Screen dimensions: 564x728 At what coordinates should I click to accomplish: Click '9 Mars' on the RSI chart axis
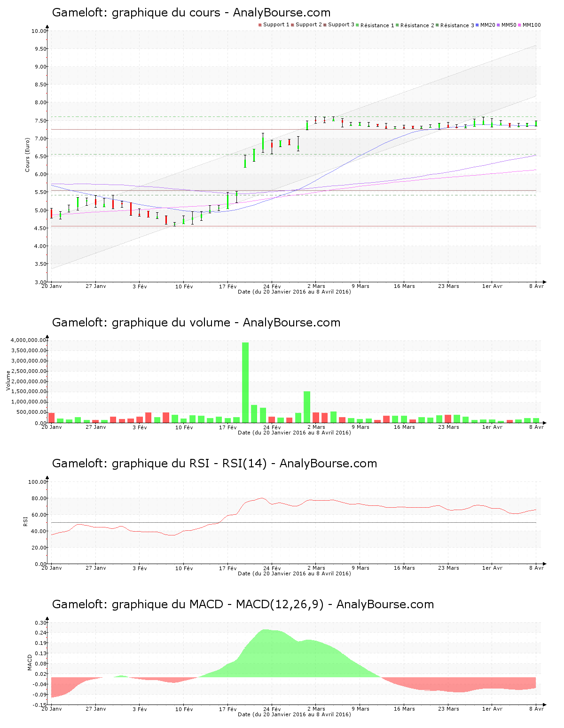coord(360,568)
